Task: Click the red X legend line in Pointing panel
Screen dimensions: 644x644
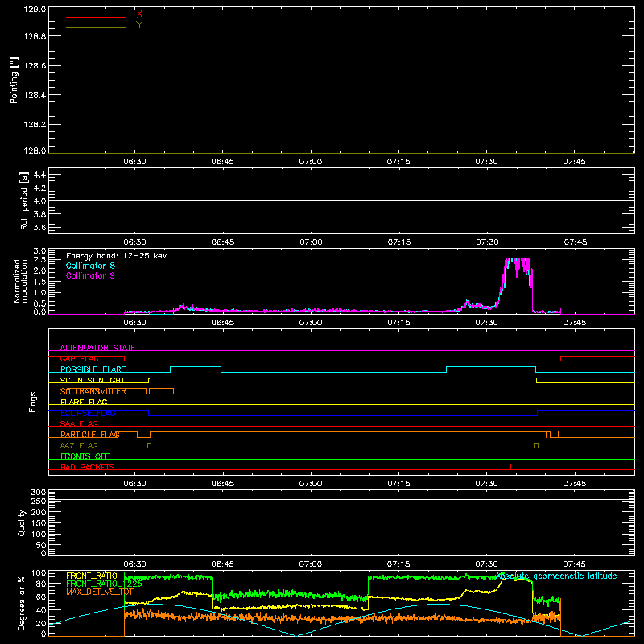Action: 95,17
